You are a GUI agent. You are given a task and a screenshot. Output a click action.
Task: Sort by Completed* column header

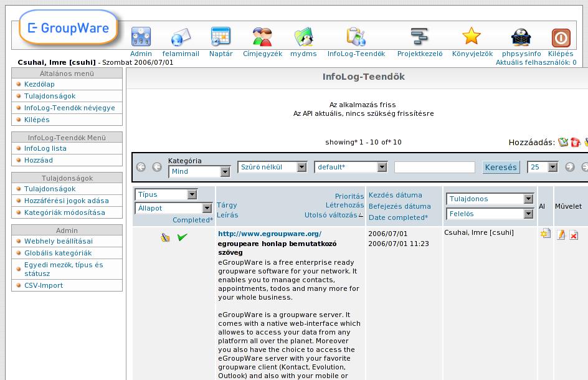pyautogui.click(x=192, y=220)
